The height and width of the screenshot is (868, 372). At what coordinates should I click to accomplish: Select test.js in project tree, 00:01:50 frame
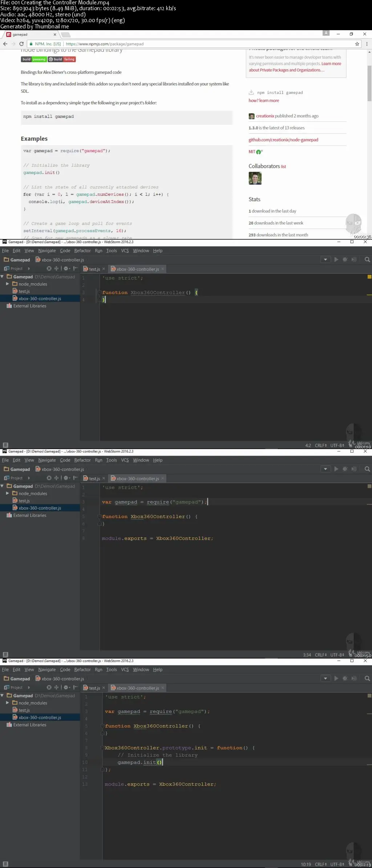click(x=24, y=501)
